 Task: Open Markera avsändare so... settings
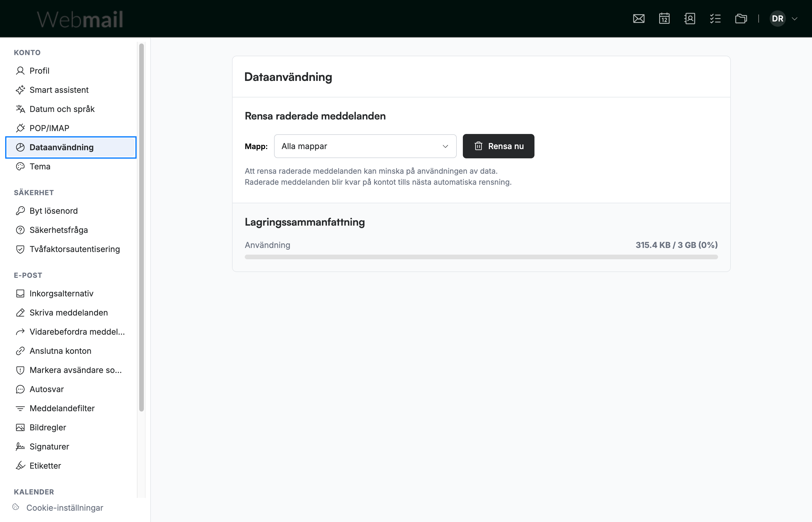pos(71,370)
